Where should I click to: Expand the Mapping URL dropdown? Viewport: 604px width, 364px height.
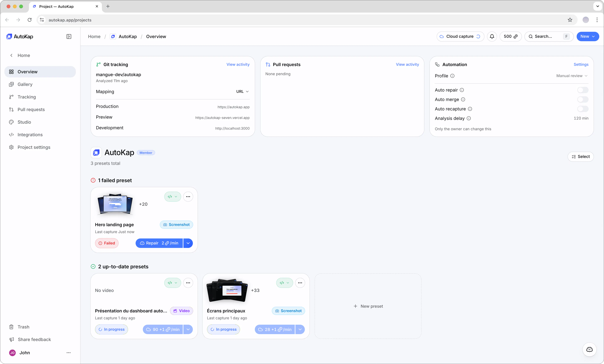tap(242, 91)
